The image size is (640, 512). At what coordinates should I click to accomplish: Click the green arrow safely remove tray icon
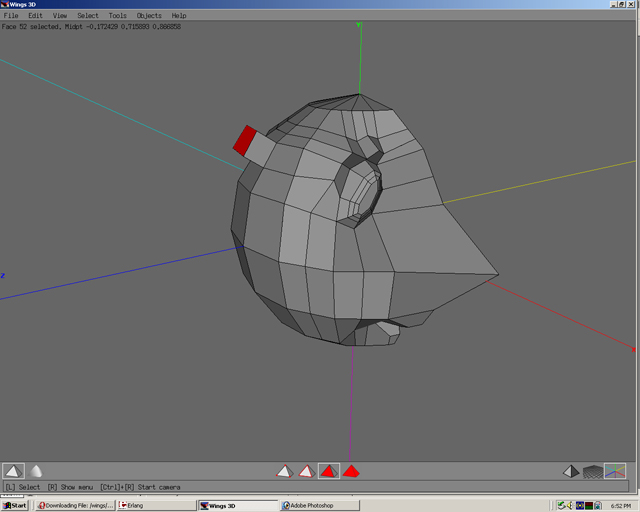562,505
